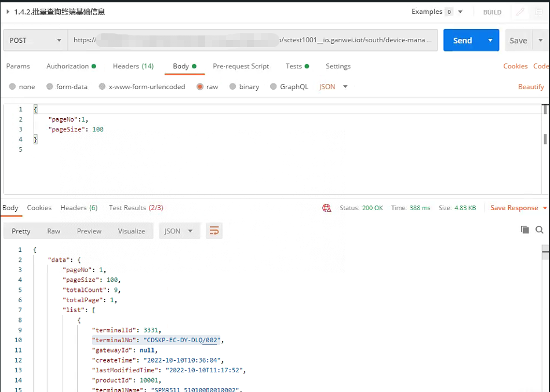
Task: Copy the response body with copy icon
Action: pos(524,230)
